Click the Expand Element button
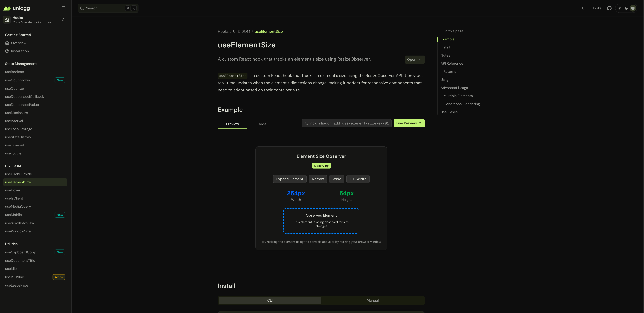644x313 pixels. (x=289, y=179)
